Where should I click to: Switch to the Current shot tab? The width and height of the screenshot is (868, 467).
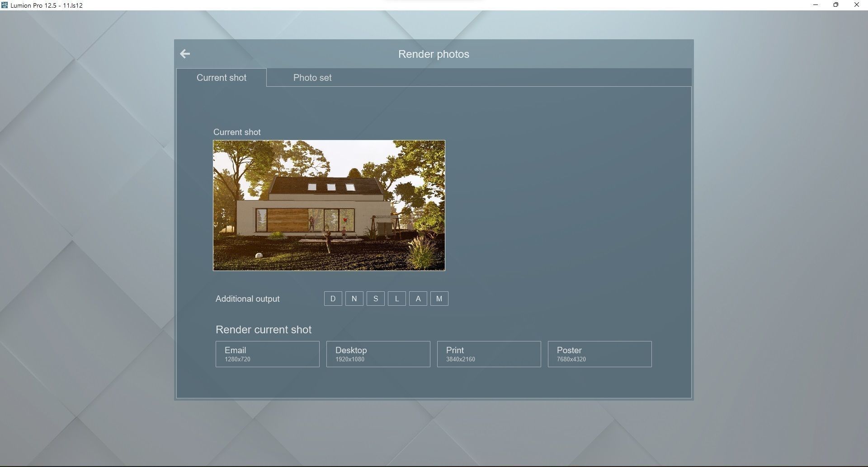click(x=222, y=78)
